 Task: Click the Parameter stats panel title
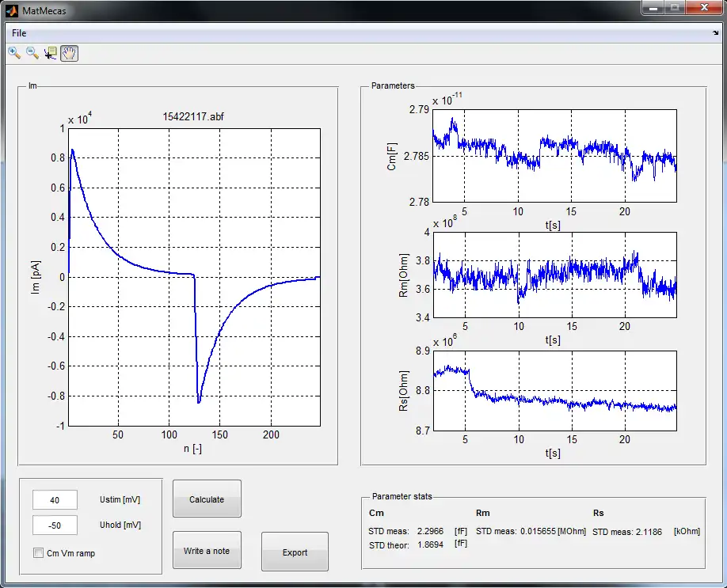tap(402, 496)
